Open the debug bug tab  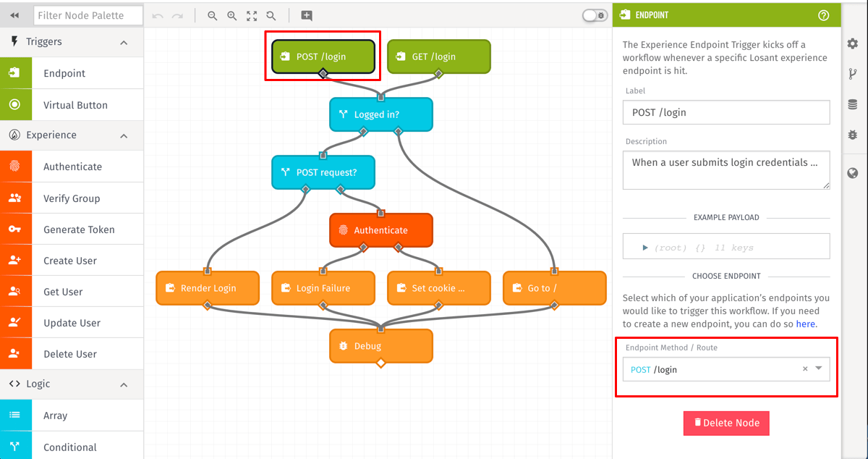(x=853, y=135)
